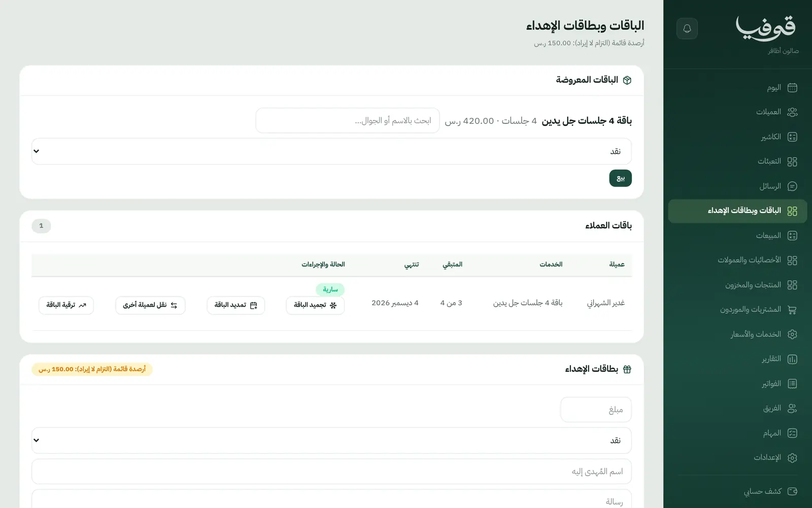Focus the search by name or mobile field

coord(348,120)
